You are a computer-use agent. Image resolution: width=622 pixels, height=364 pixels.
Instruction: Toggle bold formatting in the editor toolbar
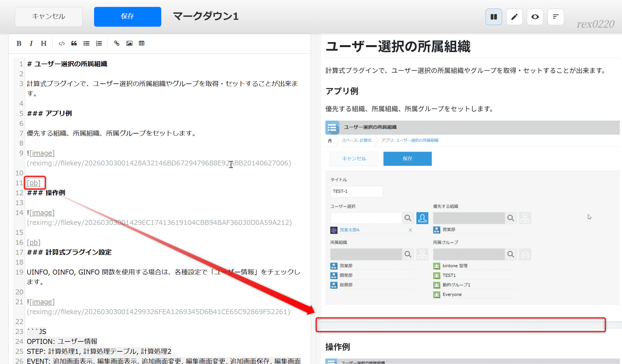coord(19,43)
